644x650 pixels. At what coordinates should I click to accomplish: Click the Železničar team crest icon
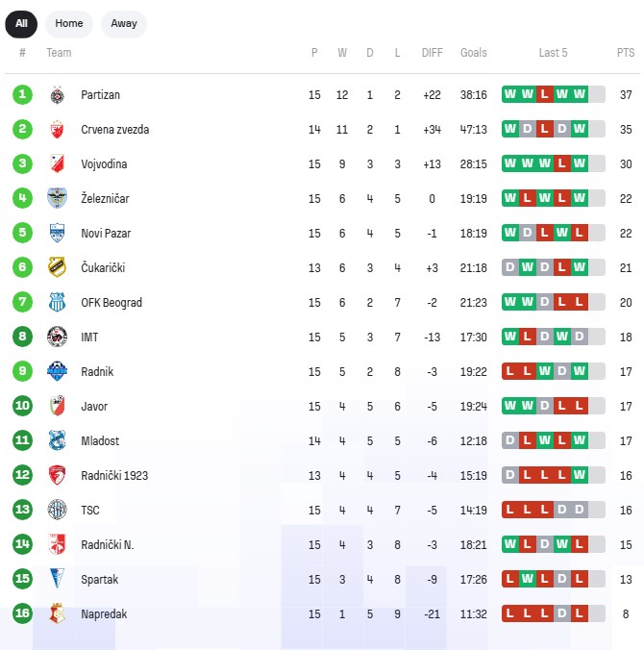tap(57, 199)
